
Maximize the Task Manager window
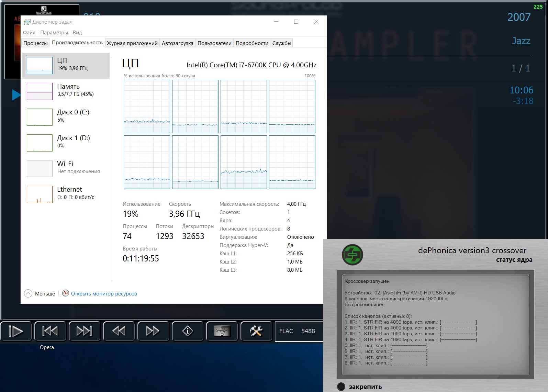[x=296, y=22]
